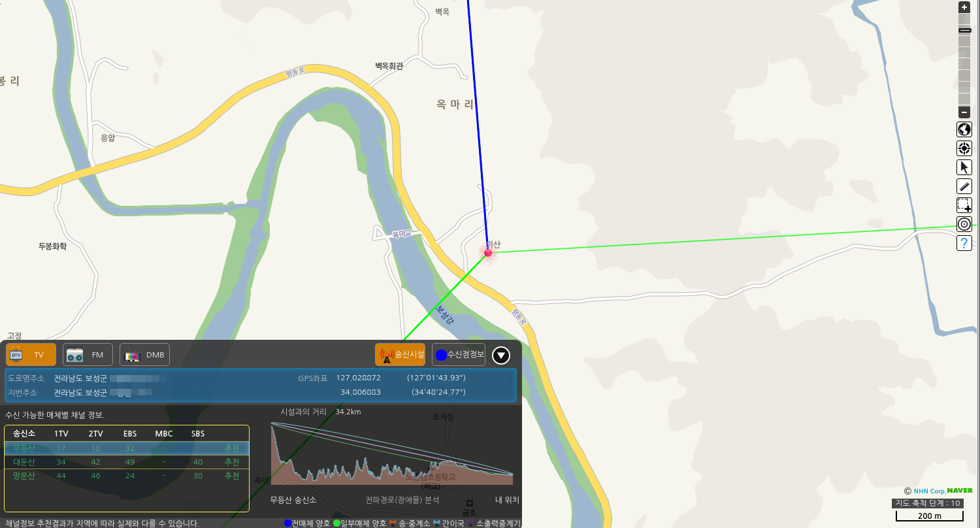Viewport: 980px width, 528px height.
Task: Click the concentric circles target icon
Action: [x=964, y=224]
